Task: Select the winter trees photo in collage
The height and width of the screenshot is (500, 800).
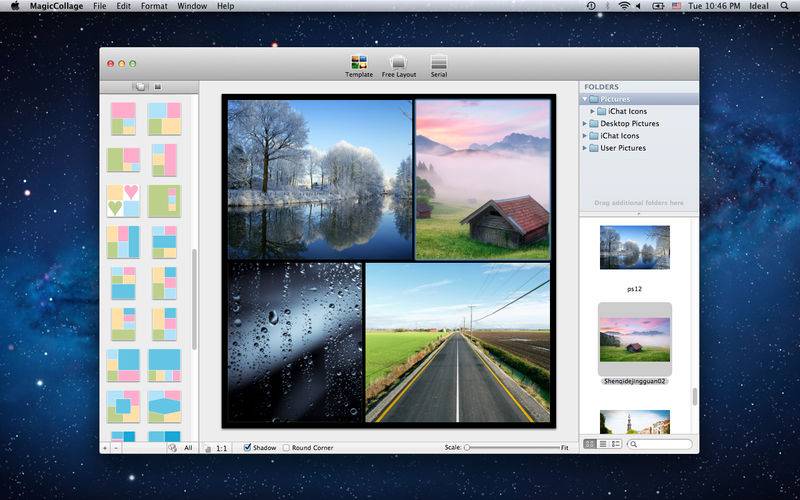Action: click(x=320, y=180)
